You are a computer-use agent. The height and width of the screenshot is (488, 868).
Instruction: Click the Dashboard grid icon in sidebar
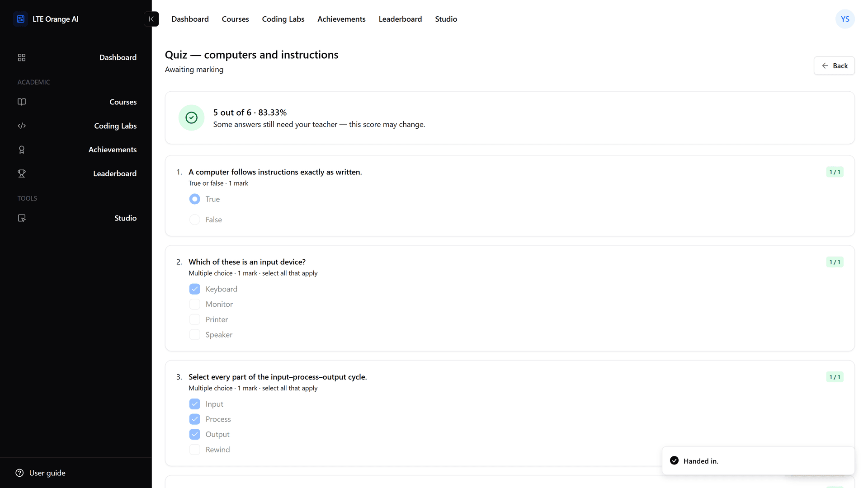click(22, 57)
